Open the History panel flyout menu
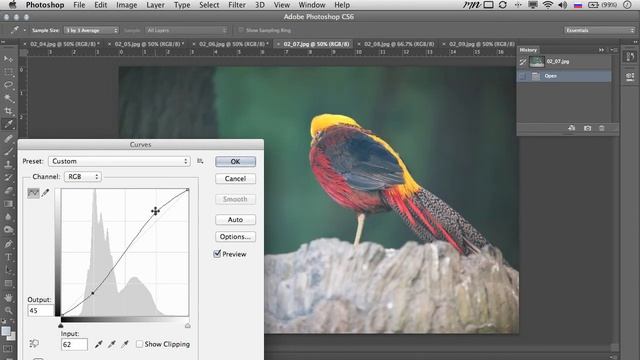 click(x=614, y=50)
